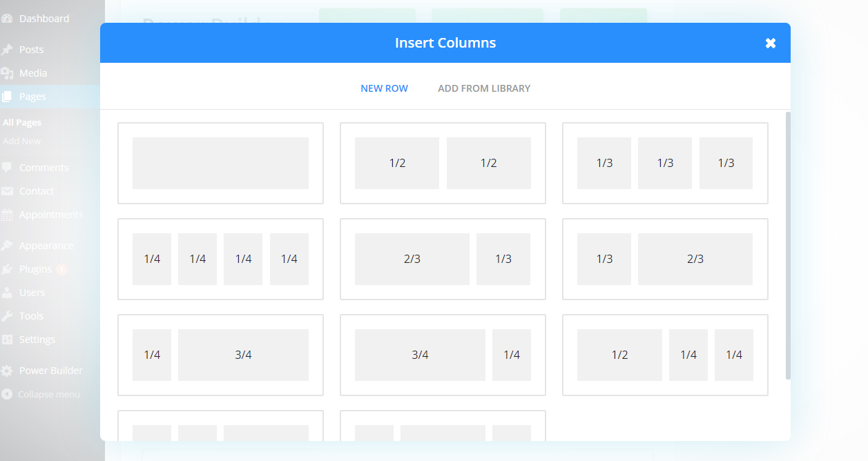Click the Pages document icon
Viewport: 868px width, 461px height.
click(x=7, y=97)
